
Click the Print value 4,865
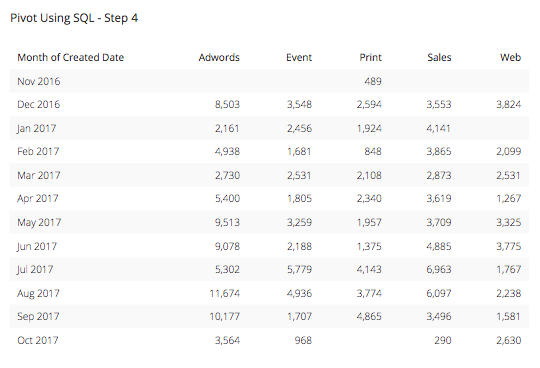click(x=369, y=316)
